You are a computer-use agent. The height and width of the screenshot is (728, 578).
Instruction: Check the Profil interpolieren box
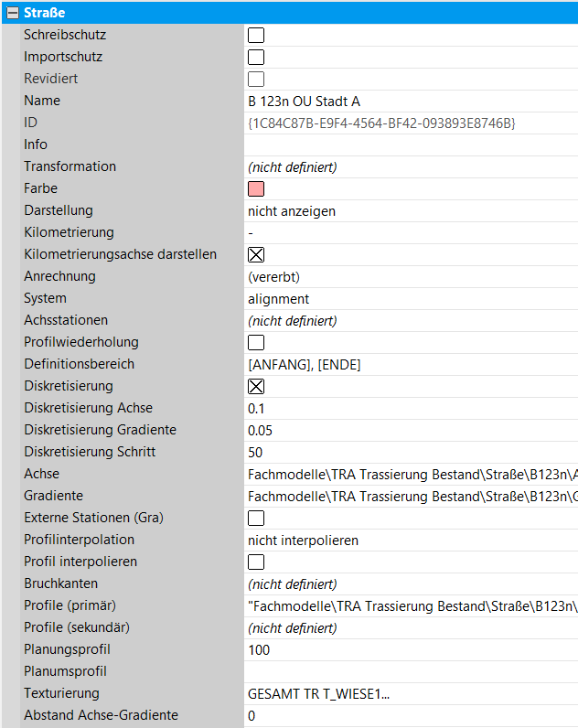[x=256, y=562]
